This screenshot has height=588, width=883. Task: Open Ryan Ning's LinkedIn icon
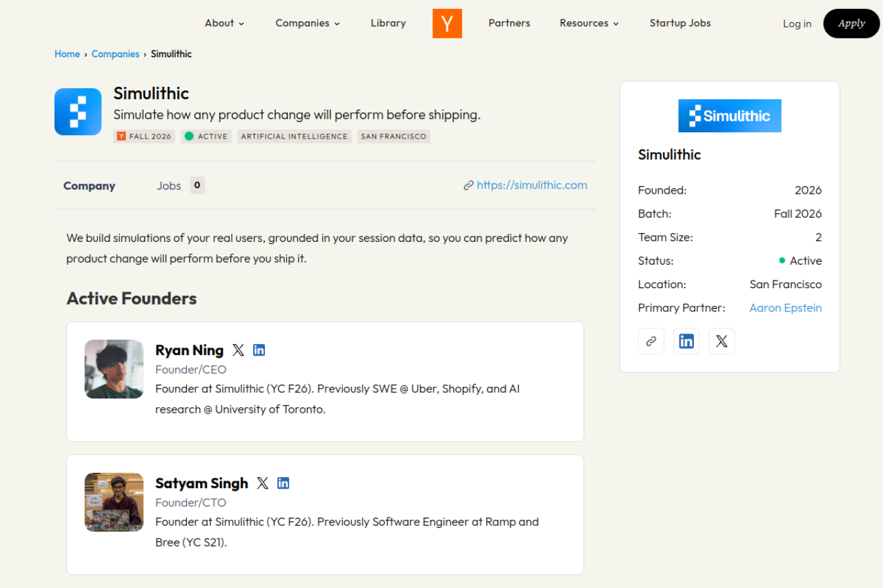click(259, 350)
